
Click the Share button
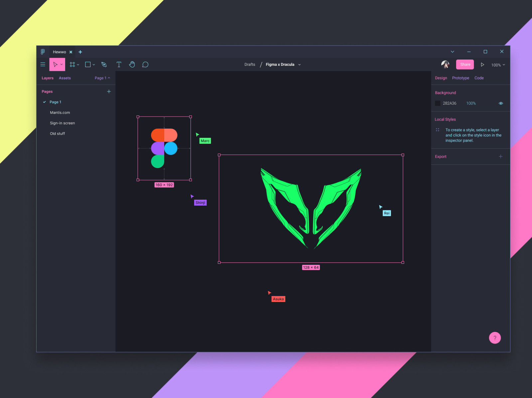(465, 64)
